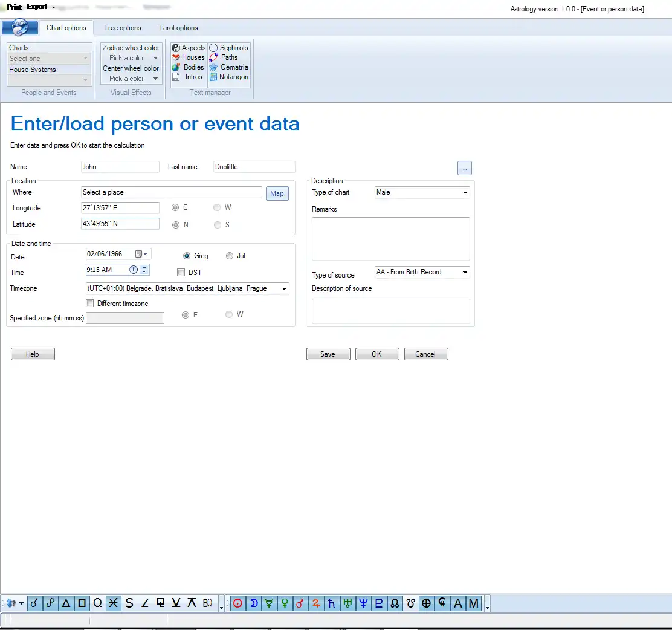Choose the Greg. calendar radio button

(x=187, y=256)
